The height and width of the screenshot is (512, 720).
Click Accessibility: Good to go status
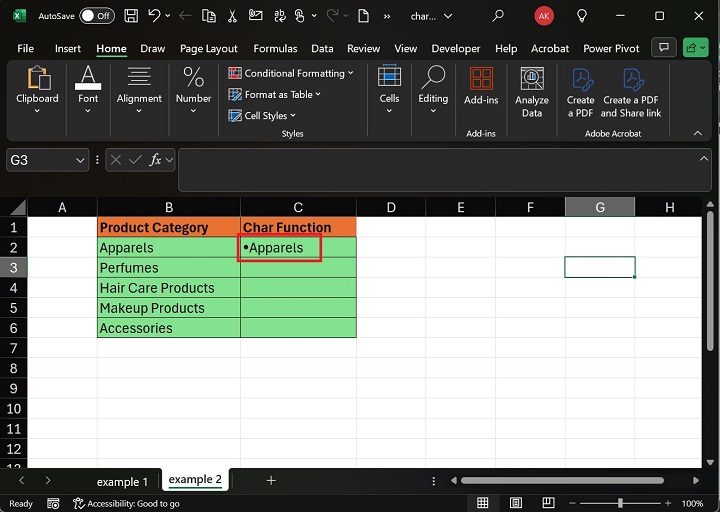(x=126, y=504)
